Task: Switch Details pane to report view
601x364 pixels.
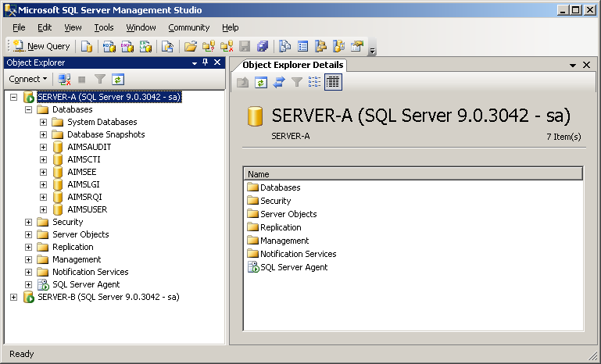Action: (333, 82)
